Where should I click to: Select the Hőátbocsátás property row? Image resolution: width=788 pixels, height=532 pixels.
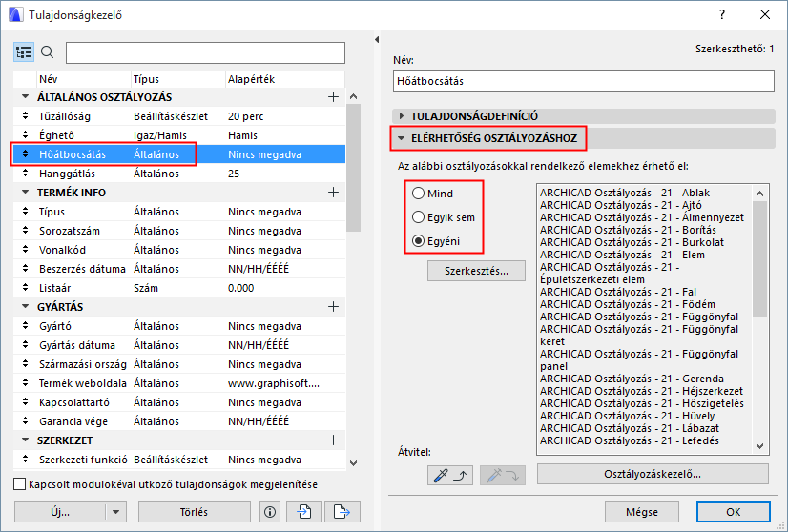point(179,154)
